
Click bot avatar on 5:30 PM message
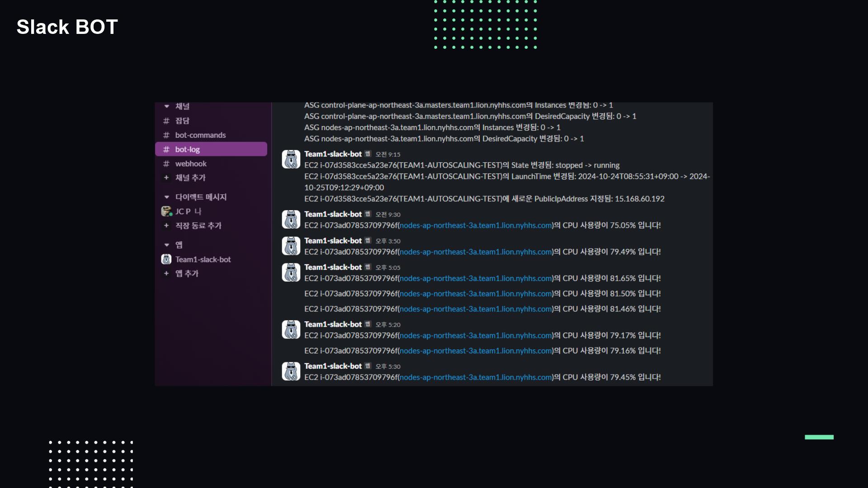pyautogui.click(x=291, y=371)
